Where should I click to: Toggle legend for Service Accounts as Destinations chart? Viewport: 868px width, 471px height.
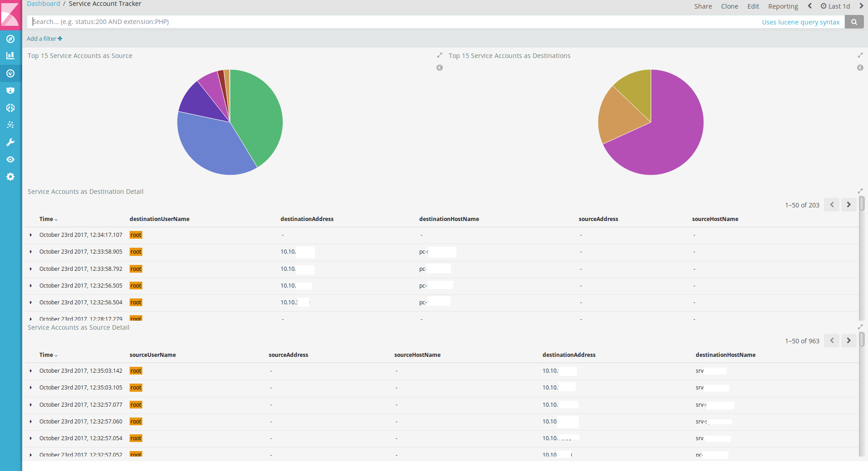point(860,68)
